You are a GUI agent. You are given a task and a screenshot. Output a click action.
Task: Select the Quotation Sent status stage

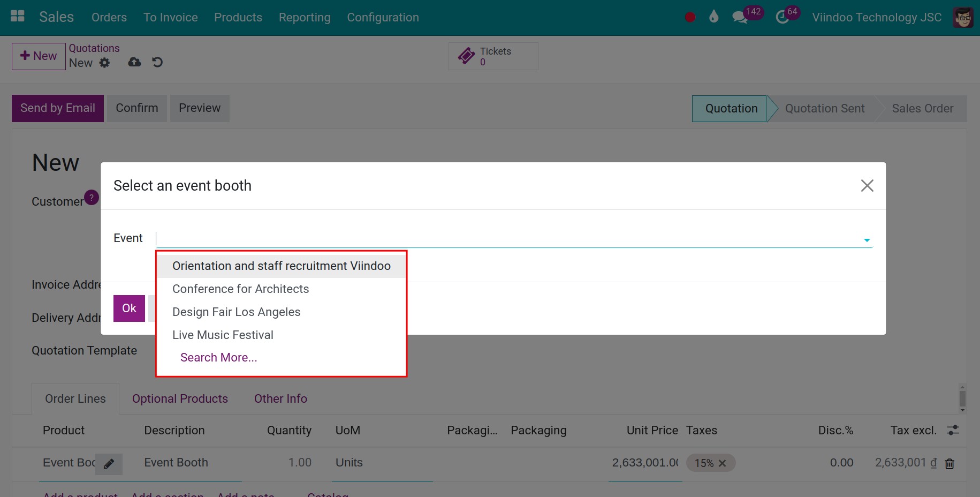coord(825,109)
